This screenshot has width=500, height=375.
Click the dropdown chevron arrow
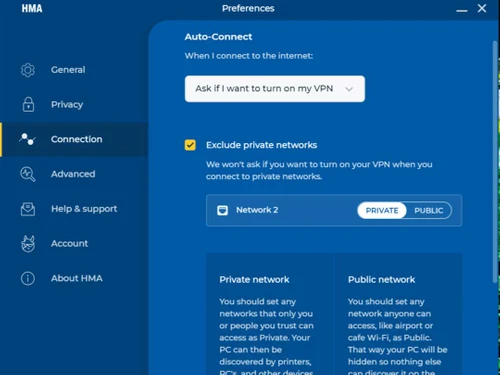(349, 89)
